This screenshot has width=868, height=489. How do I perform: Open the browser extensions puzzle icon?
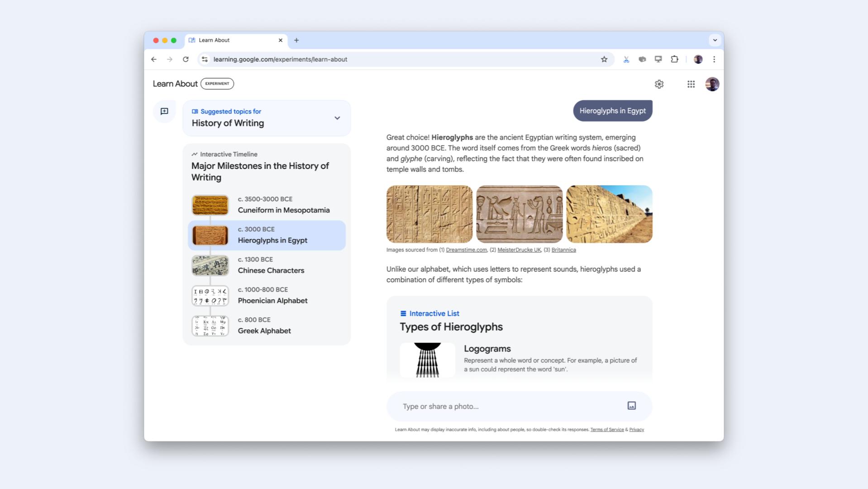point(674,59)
